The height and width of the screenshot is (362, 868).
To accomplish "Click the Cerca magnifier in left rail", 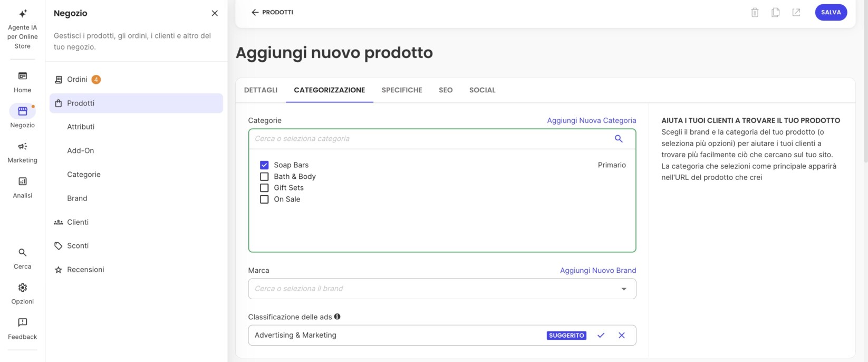I will (23, 252).
